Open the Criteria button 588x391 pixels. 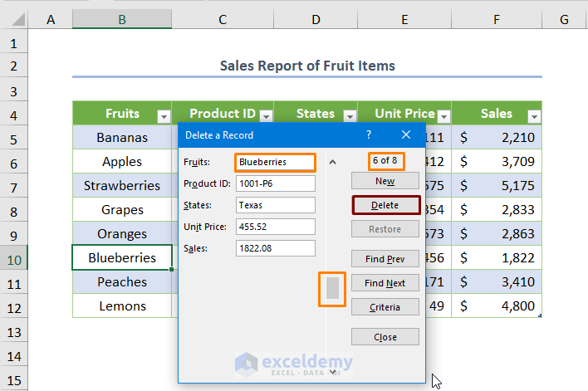[x=385, y=307]
